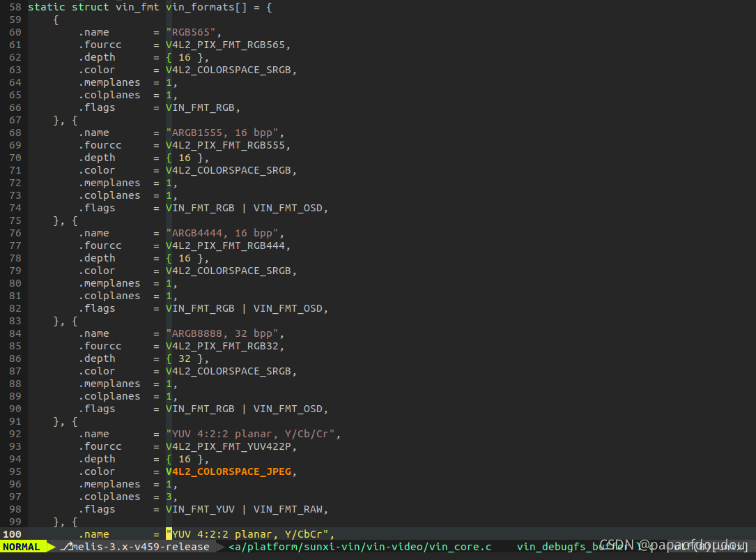Click line number 70 in the gutter
This screenshot has width=756, height=560.
(x=15, y=158)
